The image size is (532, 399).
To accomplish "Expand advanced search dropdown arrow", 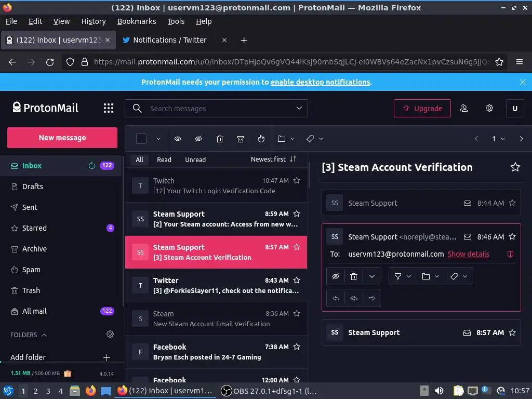I will coord(299,108).
